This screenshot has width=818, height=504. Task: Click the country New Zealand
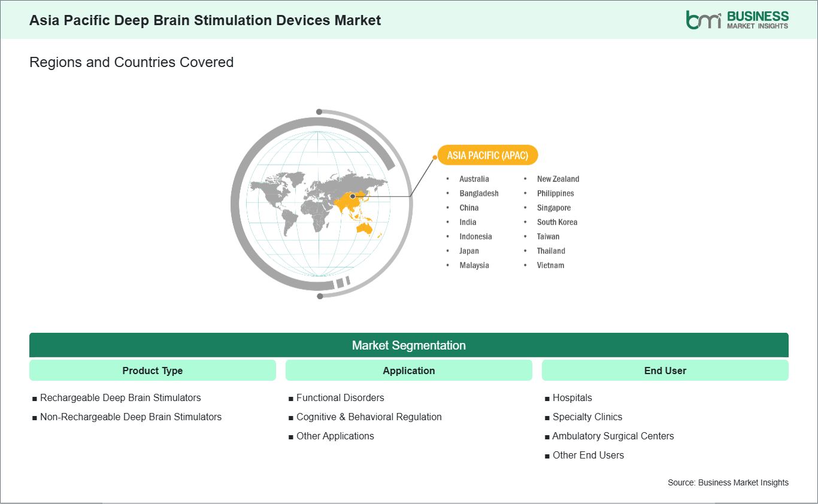[558, 179]
